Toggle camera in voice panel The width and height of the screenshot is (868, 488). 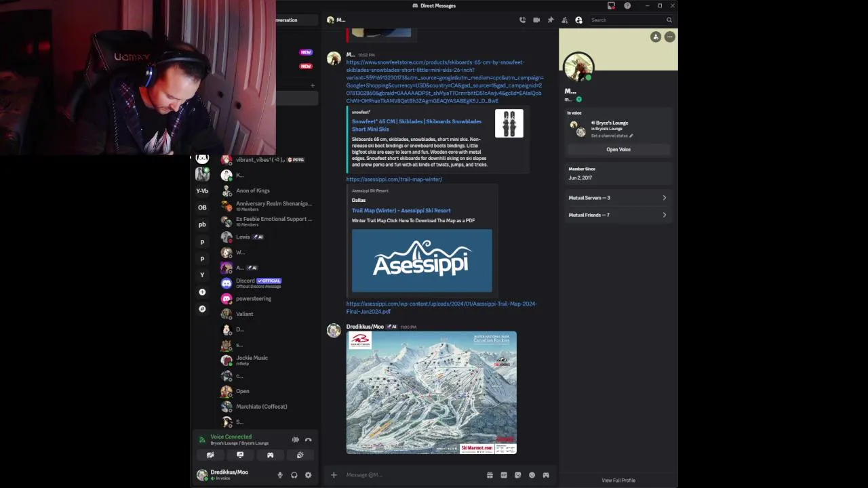(210, 455)
